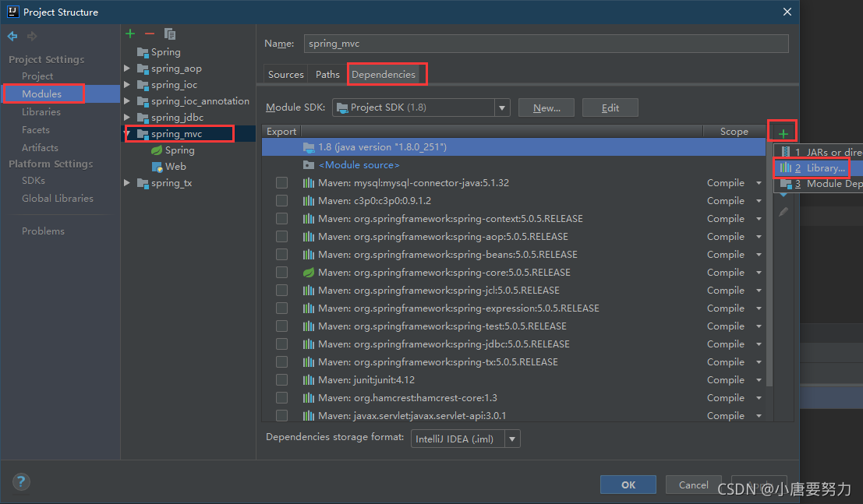Toggle export checkbox for javax.servlet-api
This screenshot has height=504, width=863.
(281, 415)
